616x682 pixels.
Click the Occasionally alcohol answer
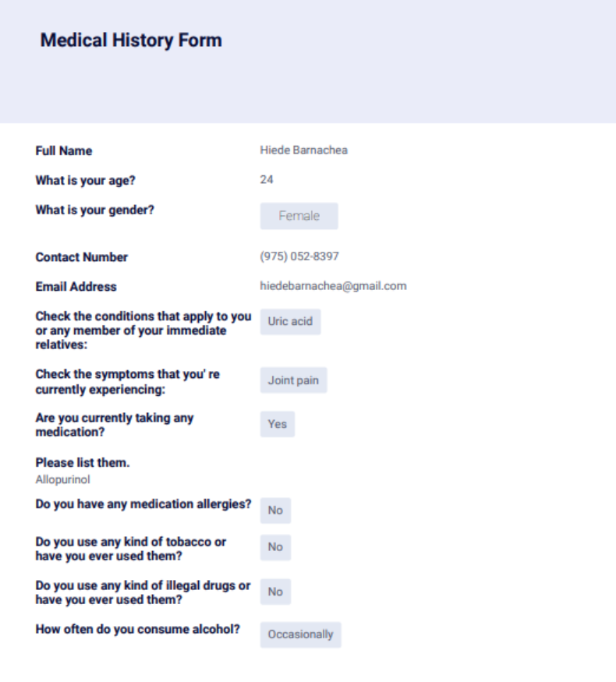pos(300,634)
